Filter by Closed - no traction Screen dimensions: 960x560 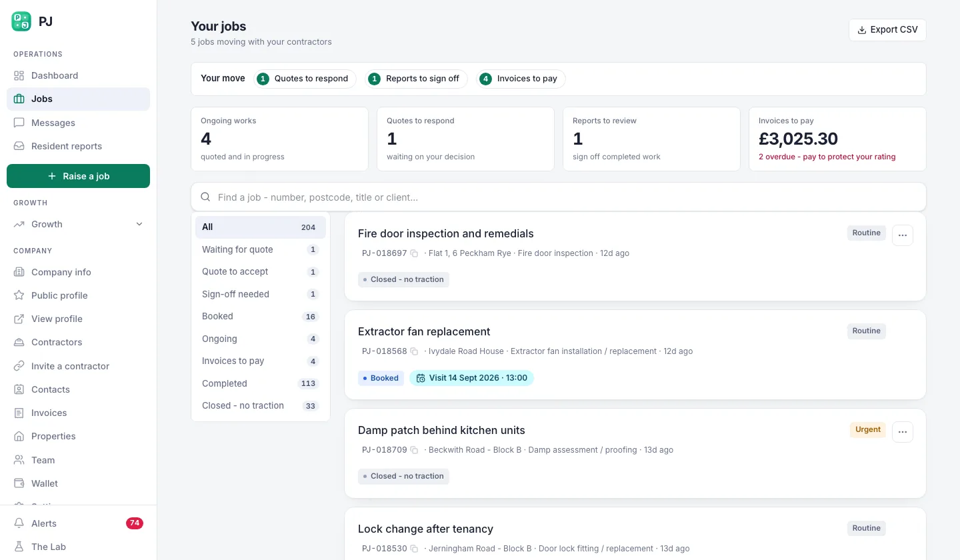click(x=261, y=405)
